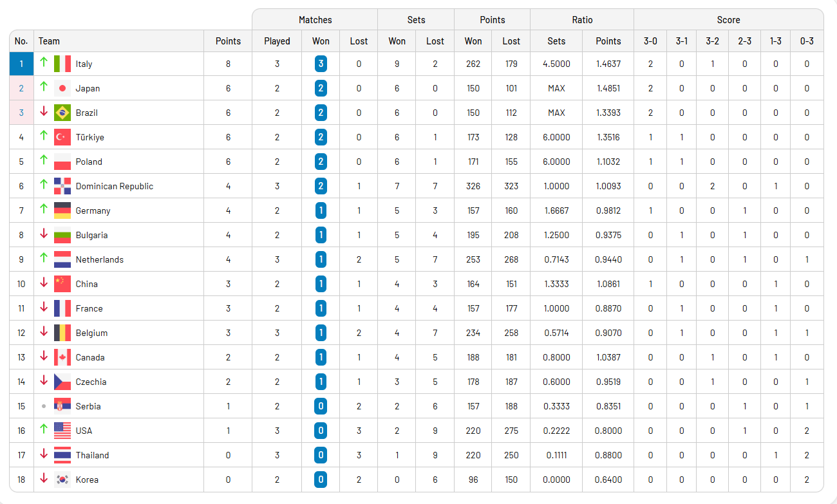The image size is (837, 504).
Task: Click the red down arrow beside Bulgaria
Action: point(44,234)
